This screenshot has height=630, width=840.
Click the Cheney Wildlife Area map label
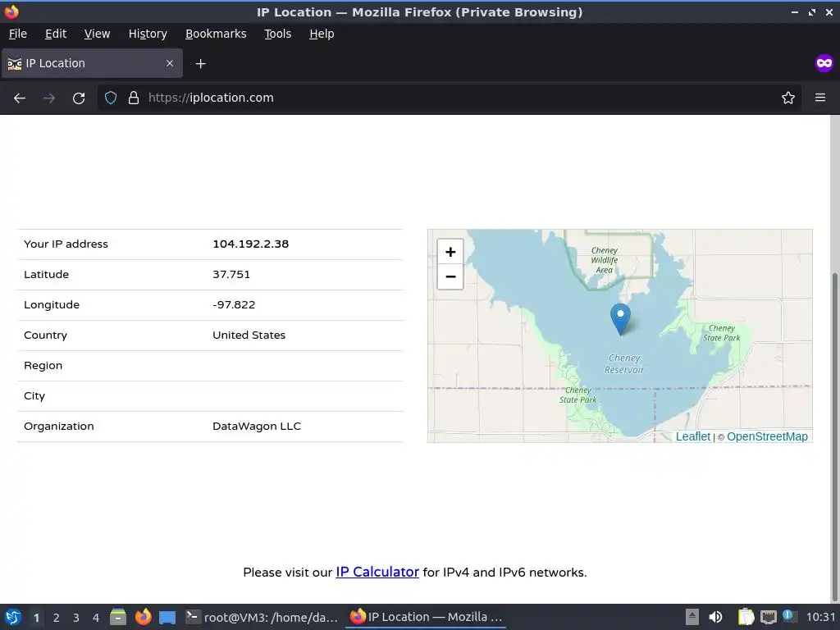(605, 260)
